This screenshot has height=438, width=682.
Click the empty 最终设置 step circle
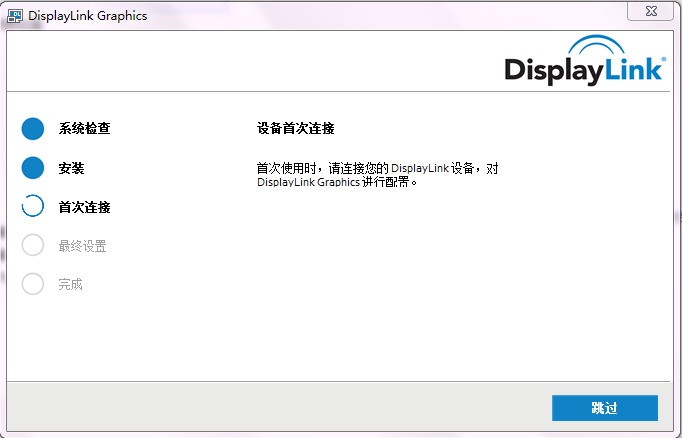pyautogui.click(x=33, y=245)
